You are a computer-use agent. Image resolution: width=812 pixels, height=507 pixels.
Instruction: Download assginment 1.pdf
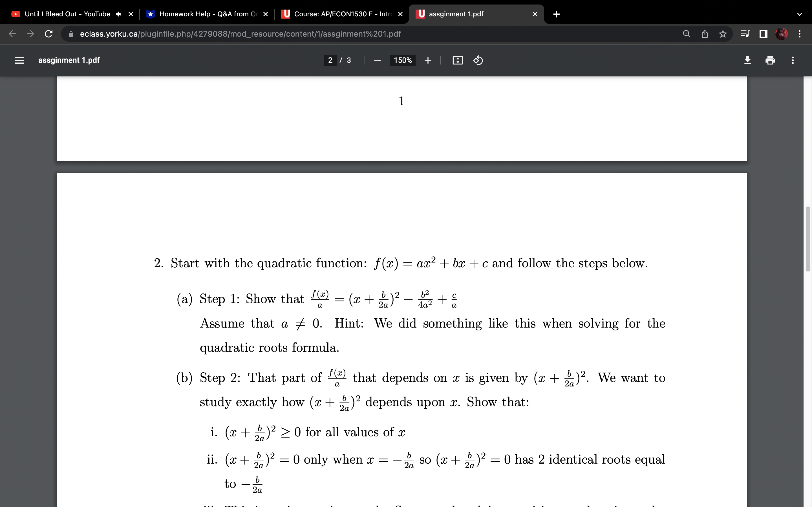748,60
